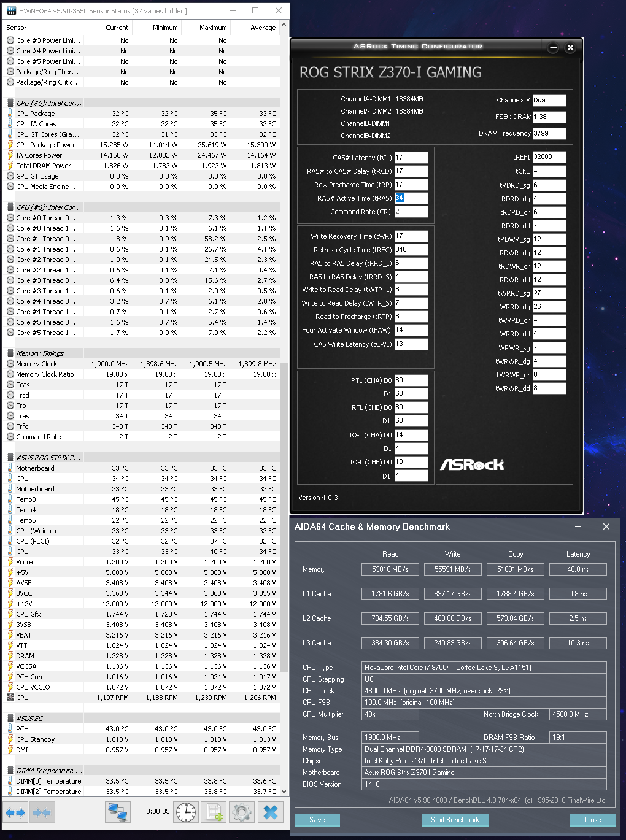Image resolution: width=626 pixels, height=840 pixels.
Task: Click the Command Rate (CR) field
Action: click(411, 211)
